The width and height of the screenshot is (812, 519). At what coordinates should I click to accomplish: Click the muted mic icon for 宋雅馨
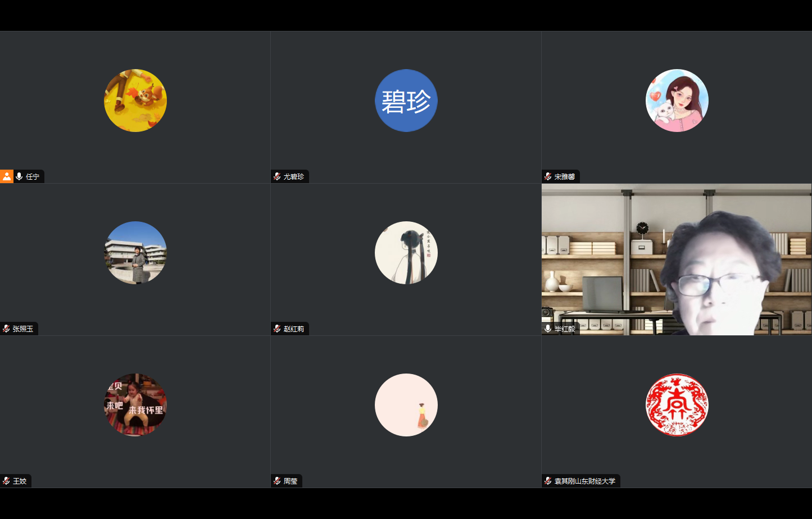click(548, 176)
